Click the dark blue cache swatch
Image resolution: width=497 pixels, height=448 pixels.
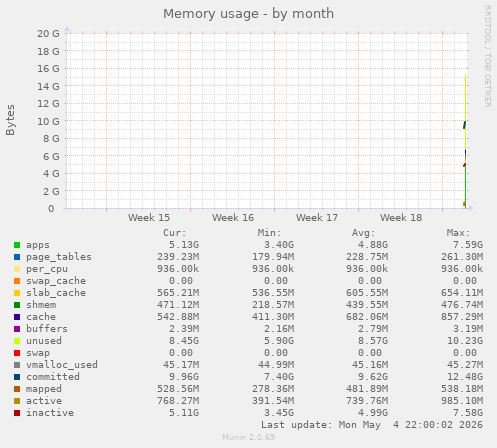pos(17,317)
